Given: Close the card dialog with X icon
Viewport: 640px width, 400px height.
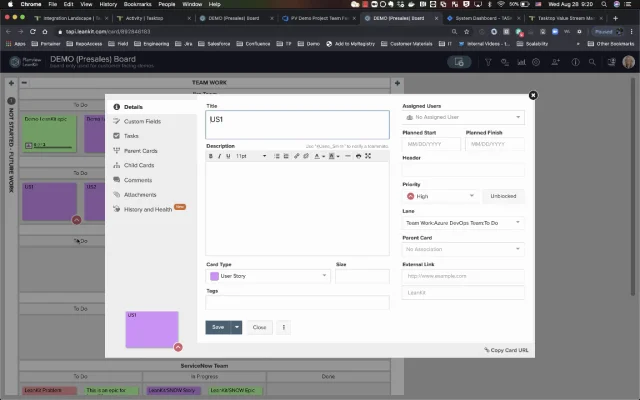Looking at the screenshot, I should tap(533, 95).
